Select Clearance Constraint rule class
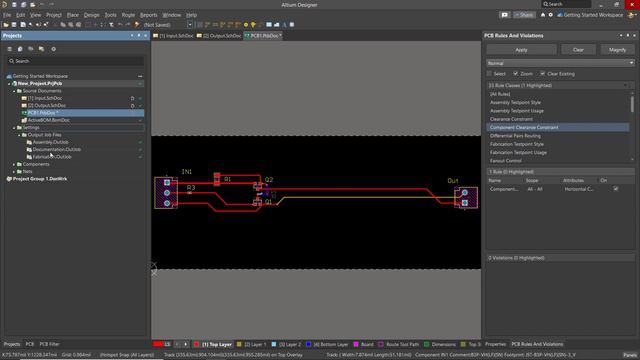640x360 pixels. (x=511, y=119)
